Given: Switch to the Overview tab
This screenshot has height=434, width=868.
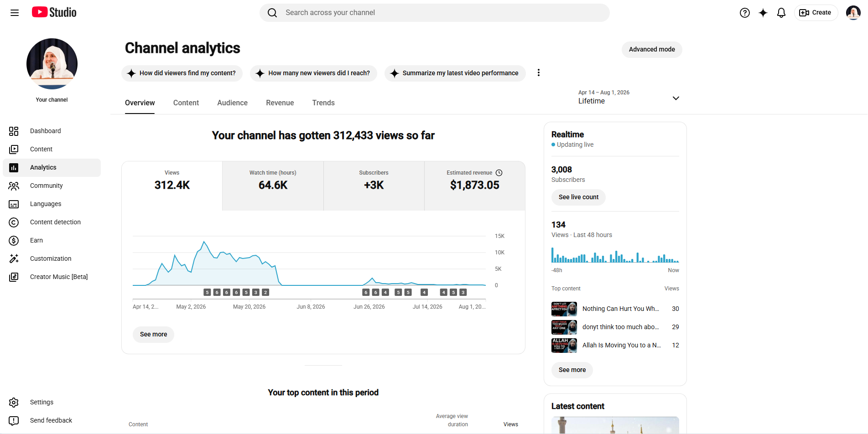Looking at the screenshot, I should tap(140, 103).
